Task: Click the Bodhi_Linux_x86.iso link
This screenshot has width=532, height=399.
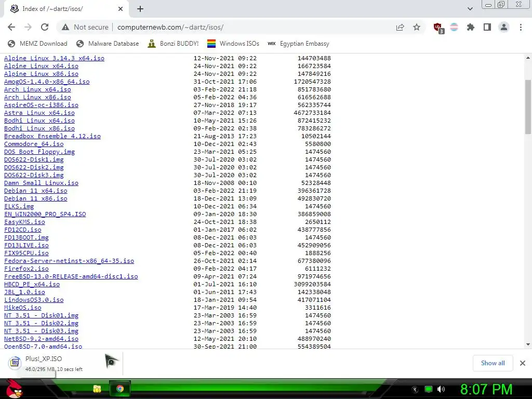Action: [x=39, y=128]
